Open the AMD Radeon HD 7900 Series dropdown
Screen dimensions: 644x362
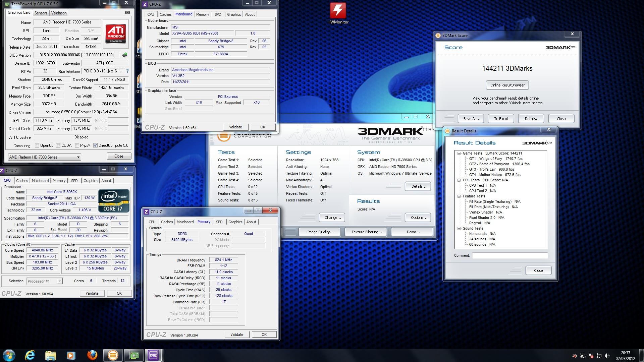click(44, 157)
